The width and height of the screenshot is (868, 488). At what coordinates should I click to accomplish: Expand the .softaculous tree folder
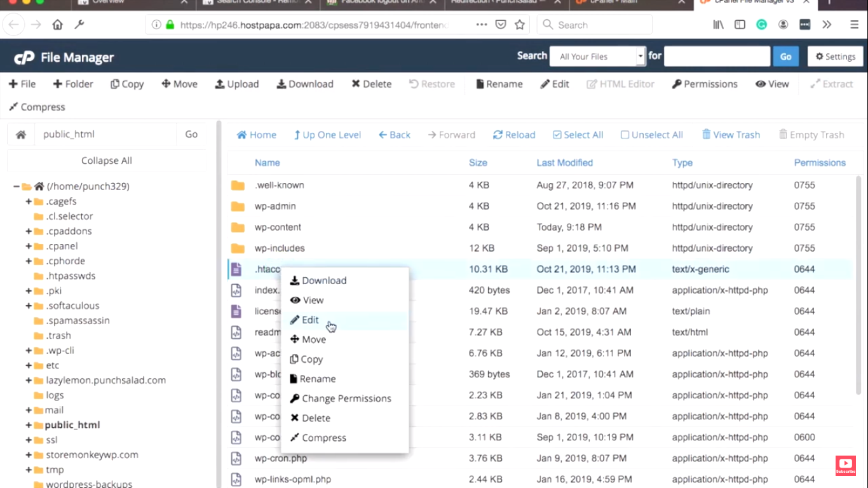pyautogui.click(x=29, y=306)
